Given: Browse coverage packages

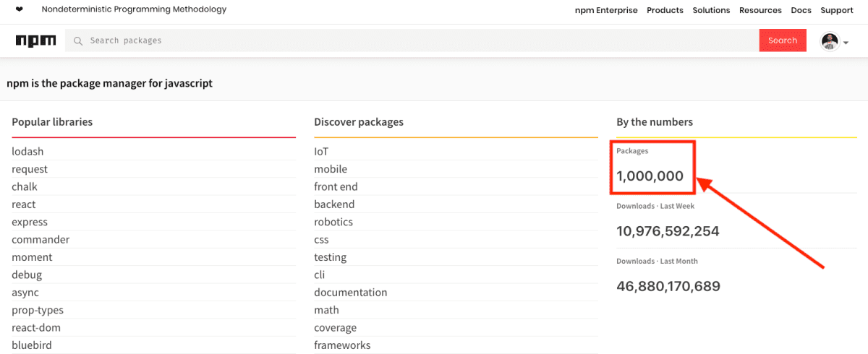Looking at the screenshot, I should pos(335,328).
